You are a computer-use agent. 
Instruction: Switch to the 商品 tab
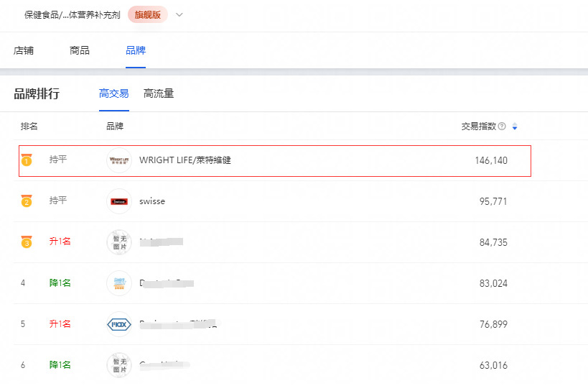click(x=80, y=50)
